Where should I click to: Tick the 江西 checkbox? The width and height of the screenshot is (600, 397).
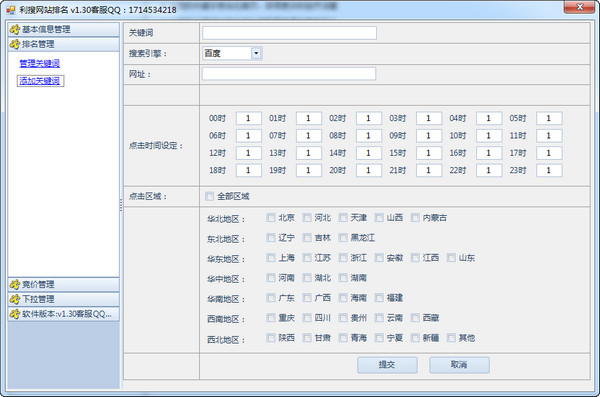[415, 258]
